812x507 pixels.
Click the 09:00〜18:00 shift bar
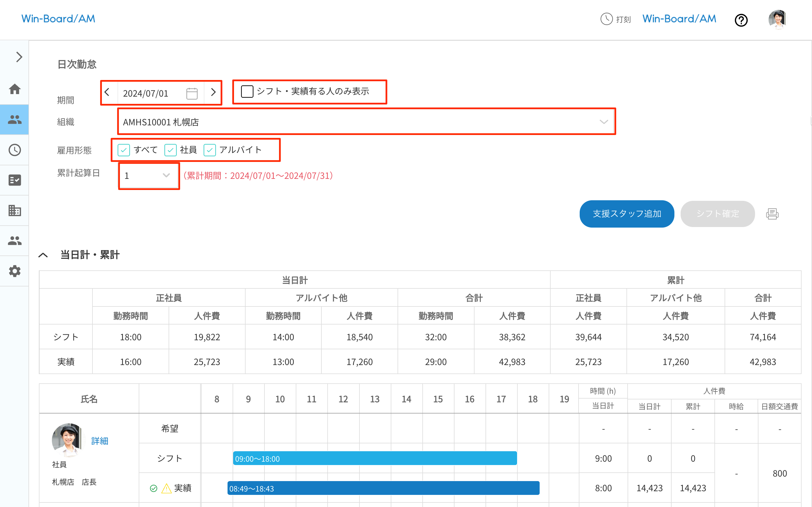(x=374, y=458)
